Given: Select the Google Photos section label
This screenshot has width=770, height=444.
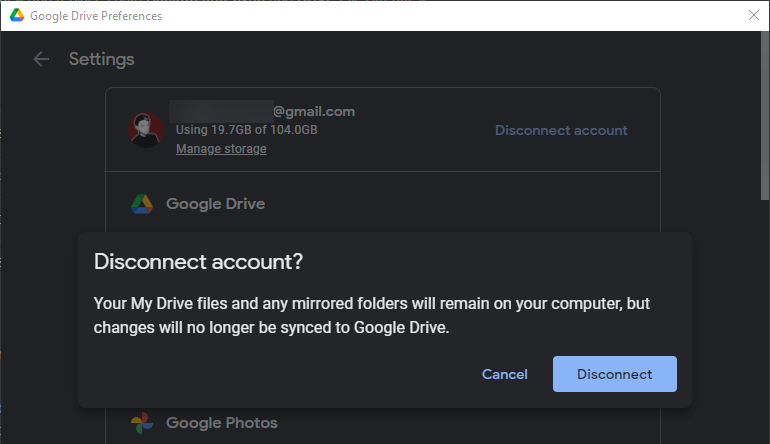Looking at the screenshot, I should 221,423.
